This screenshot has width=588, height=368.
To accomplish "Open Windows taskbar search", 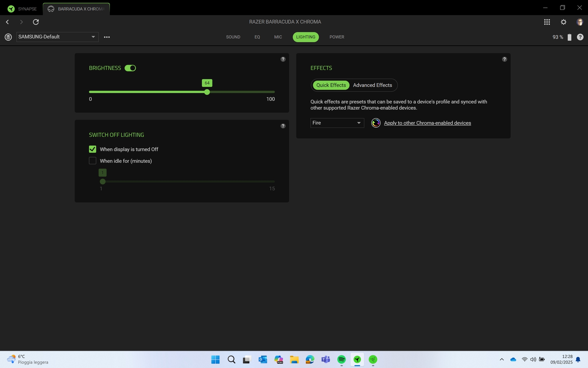I will [x=231, y=360].
